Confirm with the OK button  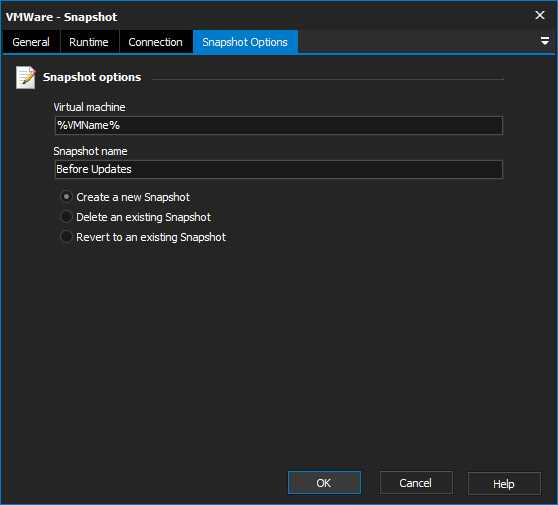click(324, 483)
